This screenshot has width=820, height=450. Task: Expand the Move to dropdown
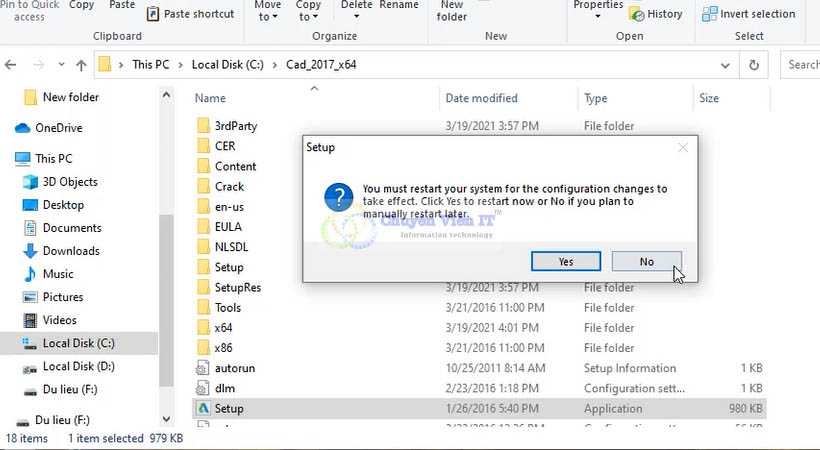[x=268, y=17]
